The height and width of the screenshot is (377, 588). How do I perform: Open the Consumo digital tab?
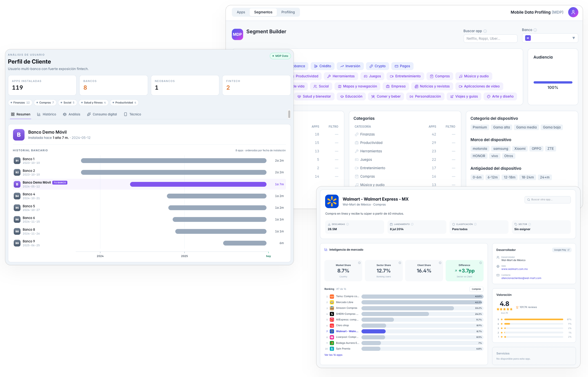(102, 114)
